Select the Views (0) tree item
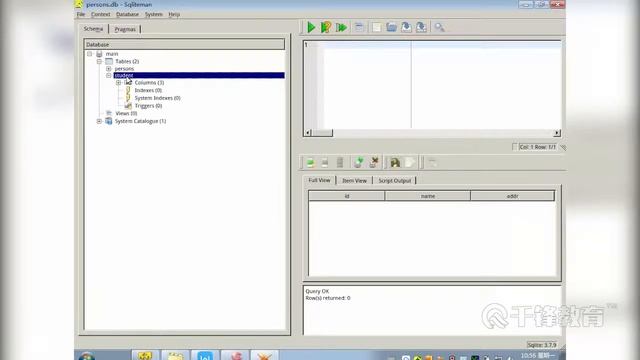 point(126,113)
